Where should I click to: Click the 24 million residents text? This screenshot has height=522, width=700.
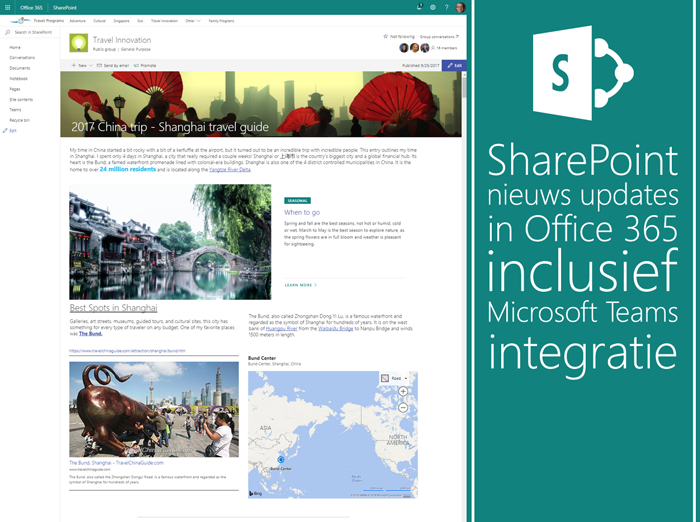pos(128,169)
